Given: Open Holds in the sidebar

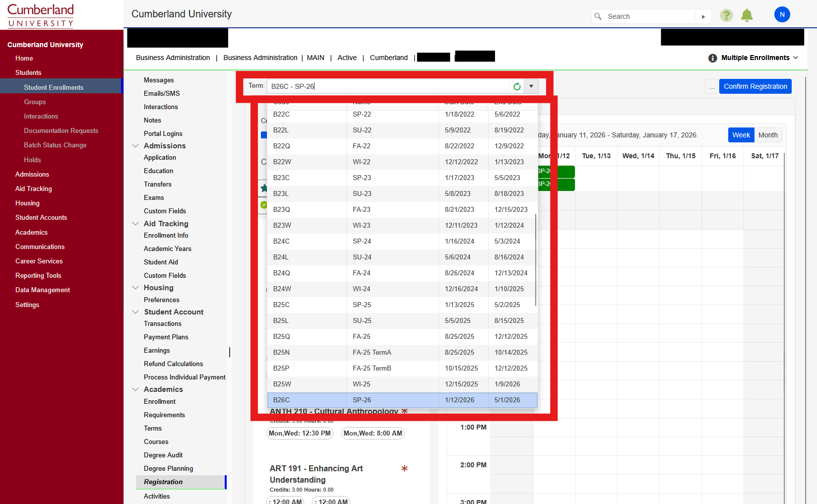Looking at the screenshot, I should click(x=32, y=160).
